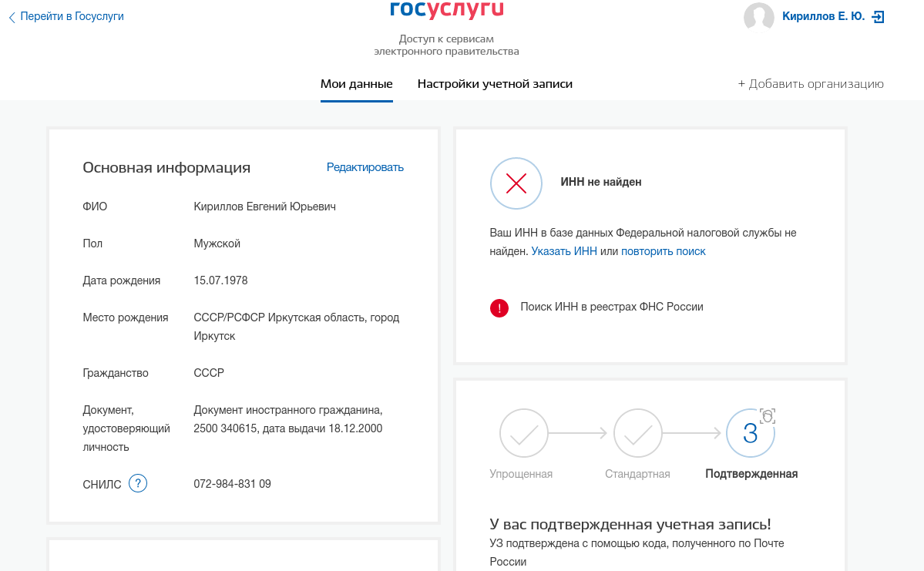Click Поиск ИНН в реестрах ФНС России text
The height and width of the screenshot is (571, 924).
coord(612,307)
